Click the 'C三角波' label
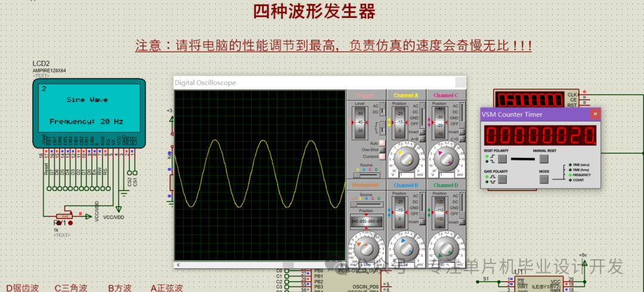This screenshot has width=644, height=292. click(71, 287)
